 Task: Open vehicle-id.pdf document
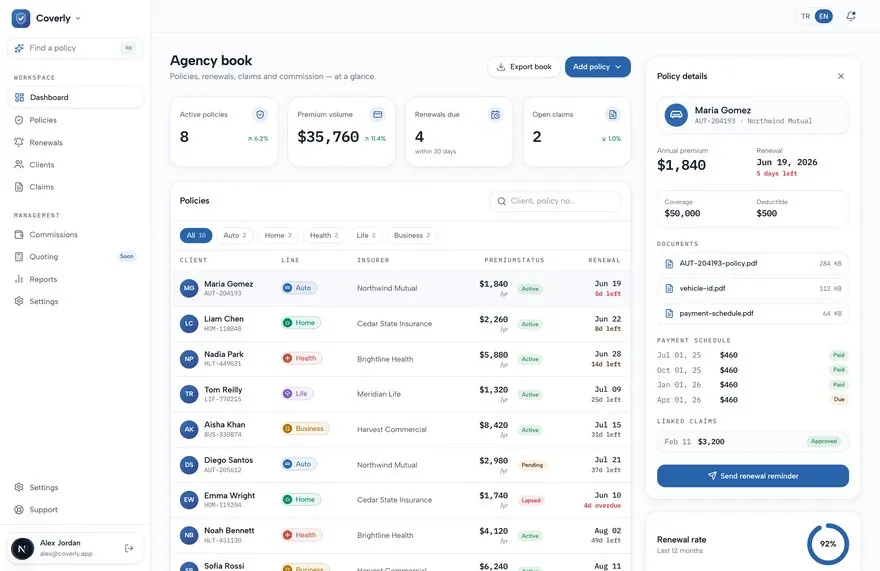point(753,289)
